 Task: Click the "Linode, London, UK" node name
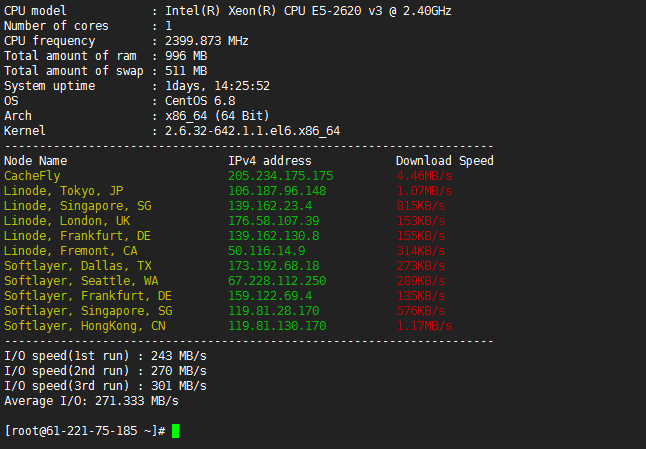[67, 221]
